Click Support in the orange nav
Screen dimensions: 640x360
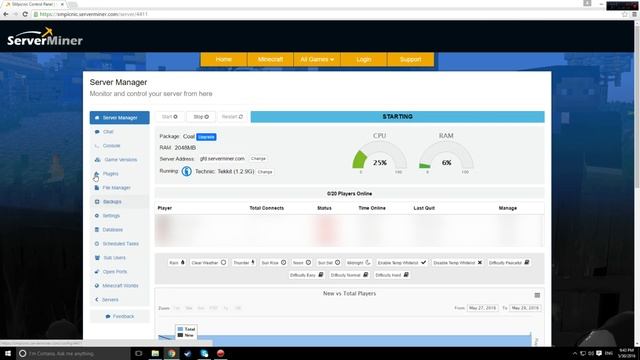click(411, 59)
